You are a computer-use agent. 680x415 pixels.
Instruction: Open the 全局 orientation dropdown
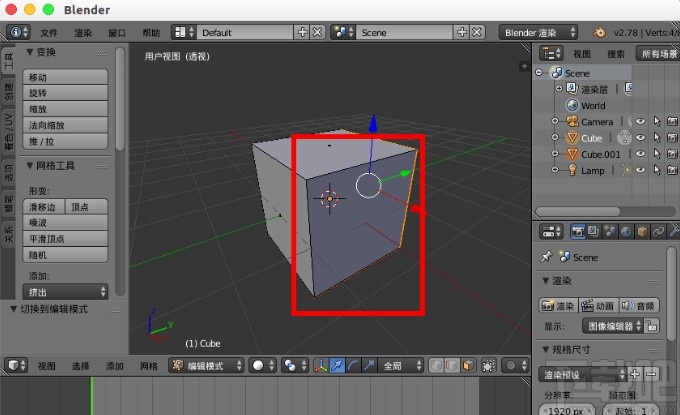coord(400,366)
